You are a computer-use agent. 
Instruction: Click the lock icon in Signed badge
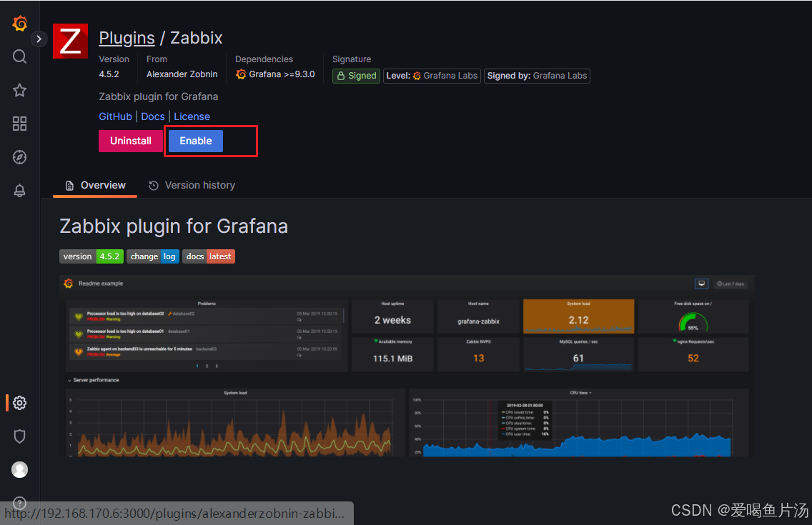pyautogui.click(x=341, y=76)
